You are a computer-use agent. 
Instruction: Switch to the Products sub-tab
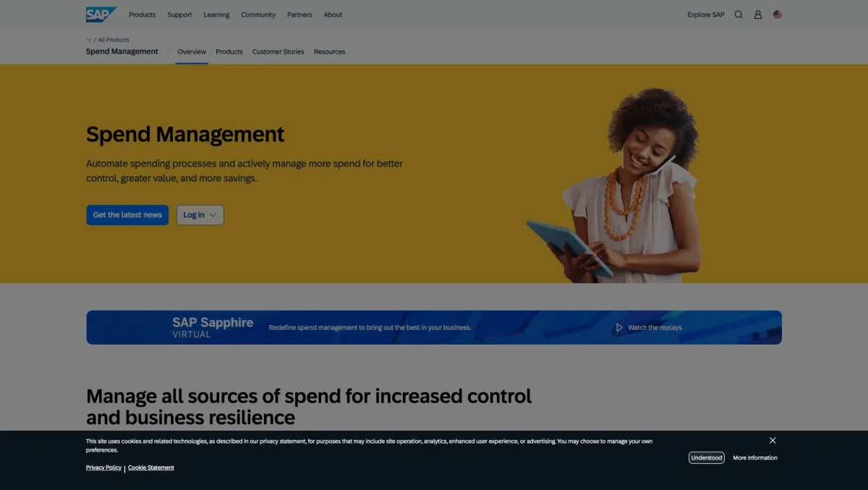tap(229, 51)
